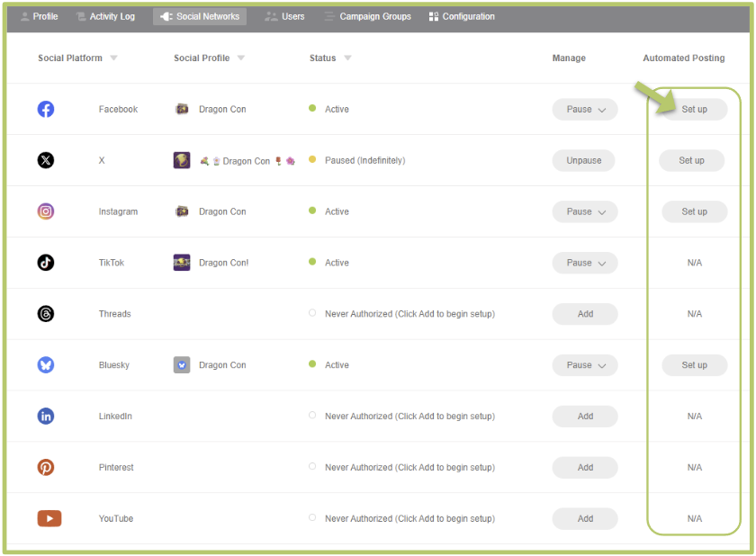Image resolution: width=756 pixels, height=556 pixels.
Task: Click the YouTube play icon
Action: pos(49,518)
